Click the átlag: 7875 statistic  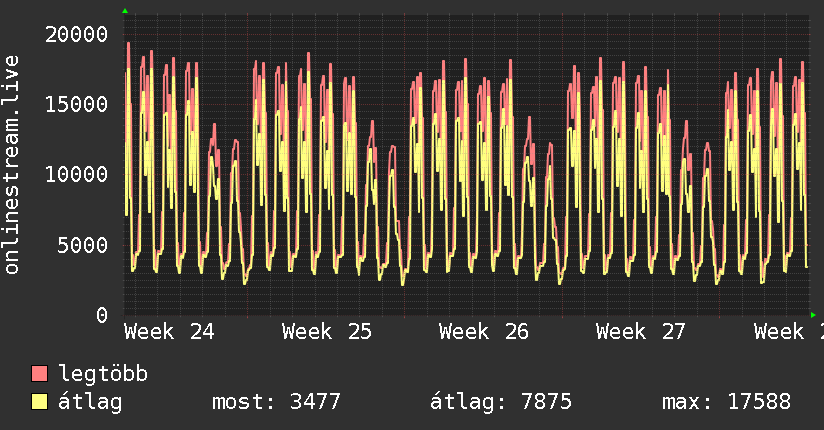pos(501,402)
